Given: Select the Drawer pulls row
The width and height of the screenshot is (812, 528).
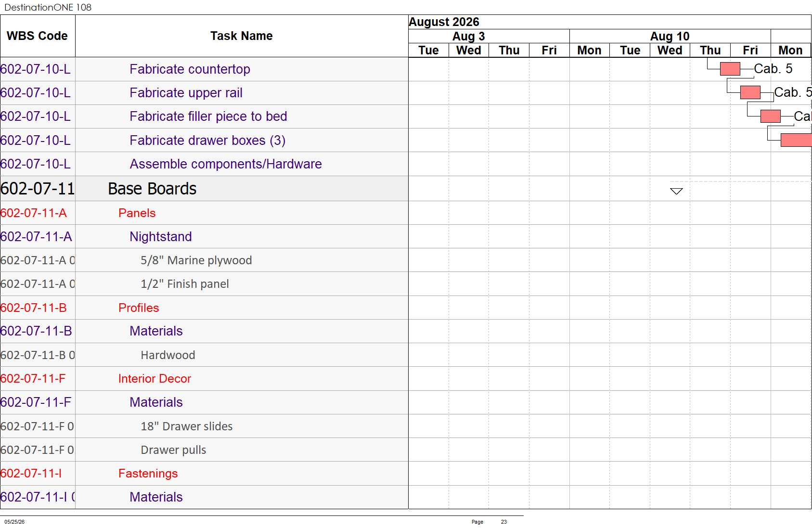Looking at the screenshot, I should [x=204, y=450].
